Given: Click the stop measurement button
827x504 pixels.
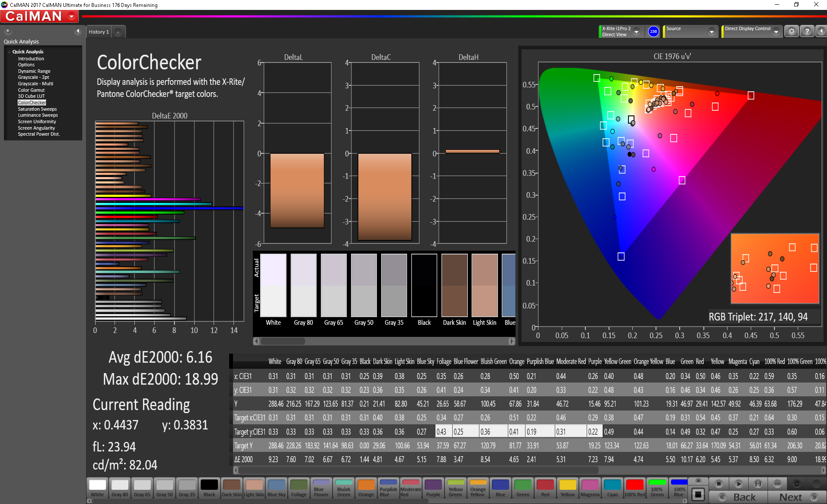Looking at the screenshot, I should pos(718,484).
